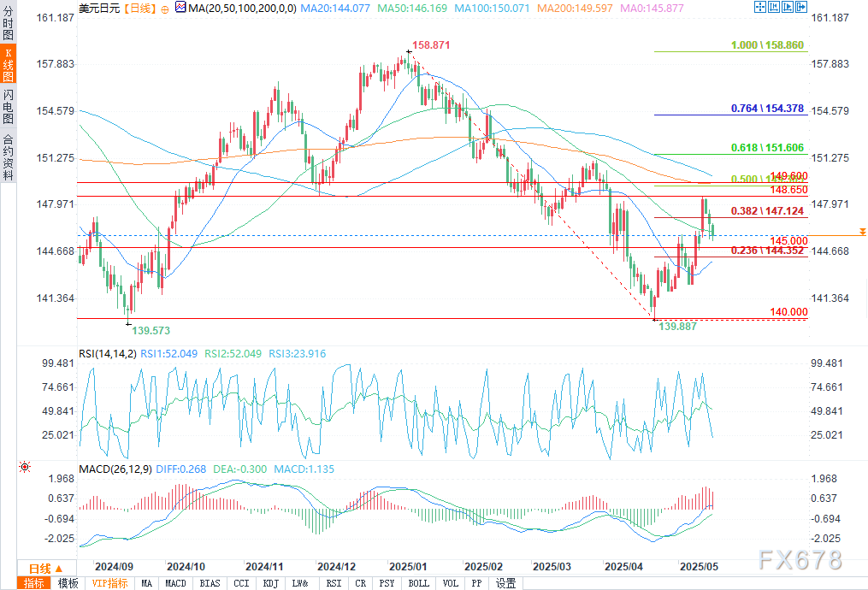Viewport: 868px width, 590px height.
Task: Click the Fibonacci 1.000 \ 158.860 label
Action: [767, 44]
